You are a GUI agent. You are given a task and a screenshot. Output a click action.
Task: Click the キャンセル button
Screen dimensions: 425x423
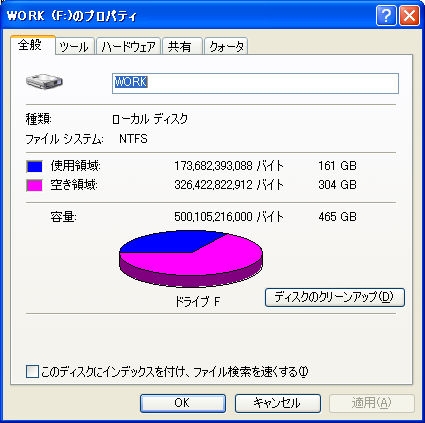[278, 403]
